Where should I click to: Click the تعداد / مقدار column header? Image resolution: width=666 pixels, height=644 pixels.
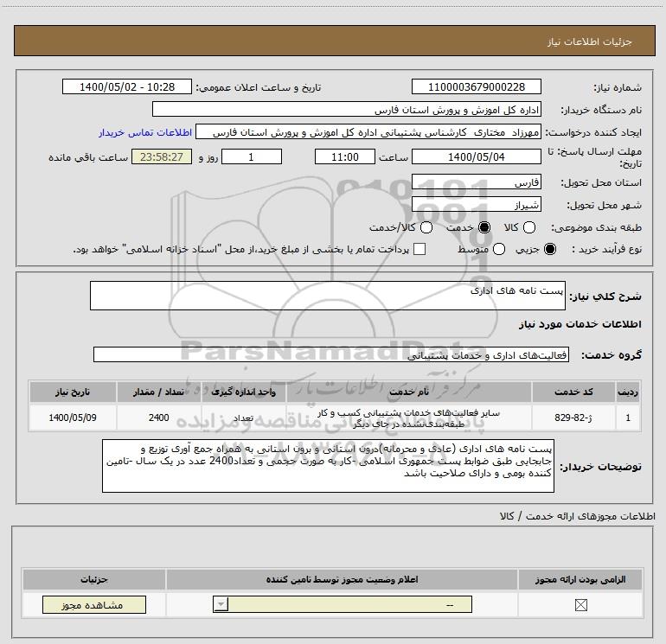click(x=159, y=392)
